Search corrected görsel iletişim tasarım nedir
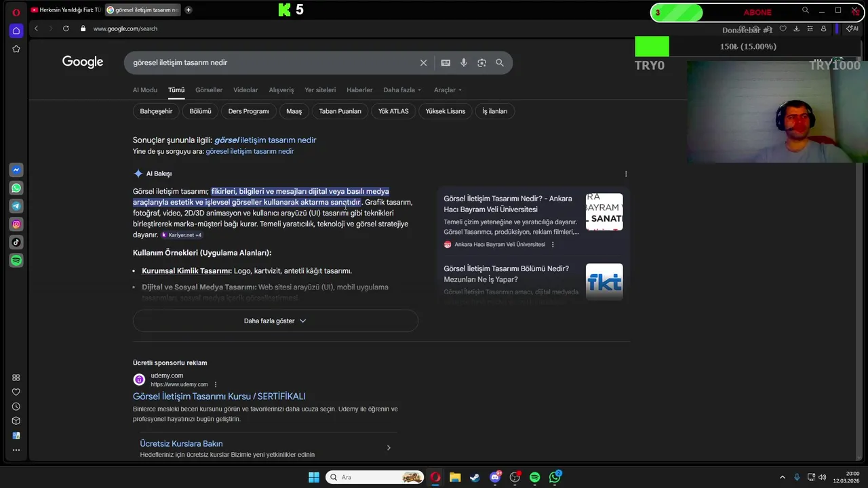The height and width of the screenshot is (488, 868). click(265, 140)
